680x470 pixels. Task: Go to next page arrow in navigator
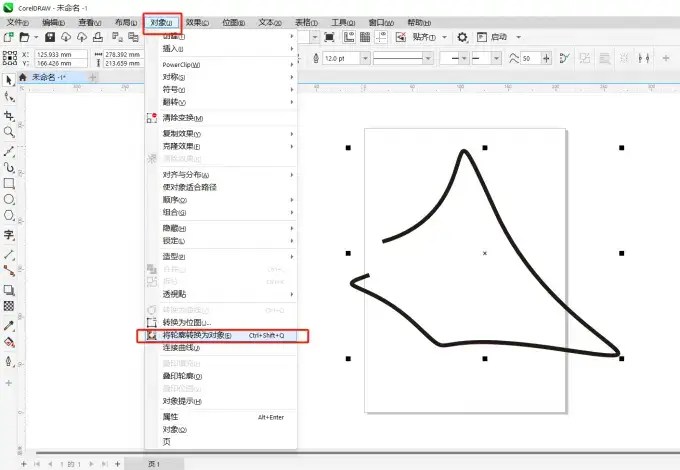(x=91, y=464)
